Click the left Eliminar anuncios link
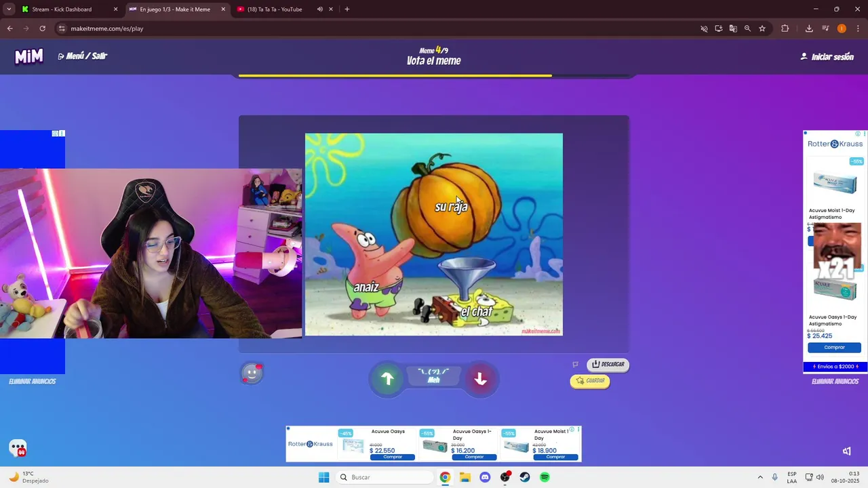 tap(33, 382)
